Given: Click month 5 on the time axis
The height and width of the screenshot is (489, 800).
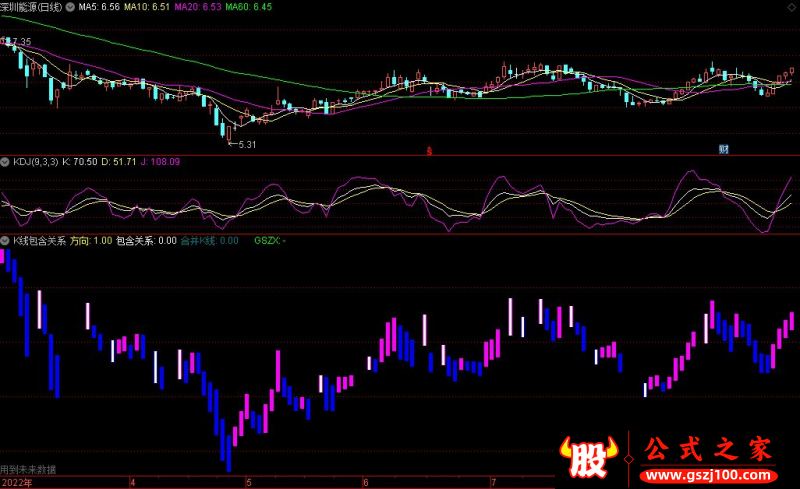Looking at the screenshot, I should click(248, 482).
